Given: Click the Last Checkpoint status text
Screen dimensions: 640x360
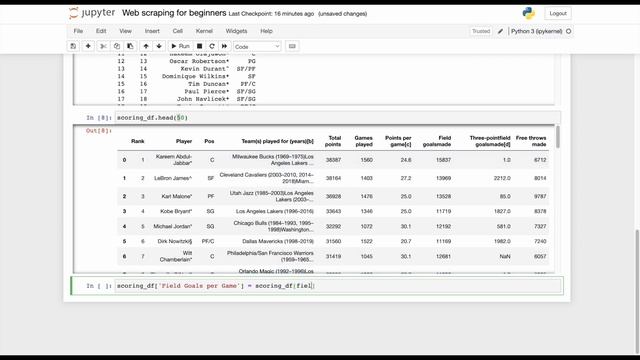Looking at the screenshot, I should coord(271,14).
